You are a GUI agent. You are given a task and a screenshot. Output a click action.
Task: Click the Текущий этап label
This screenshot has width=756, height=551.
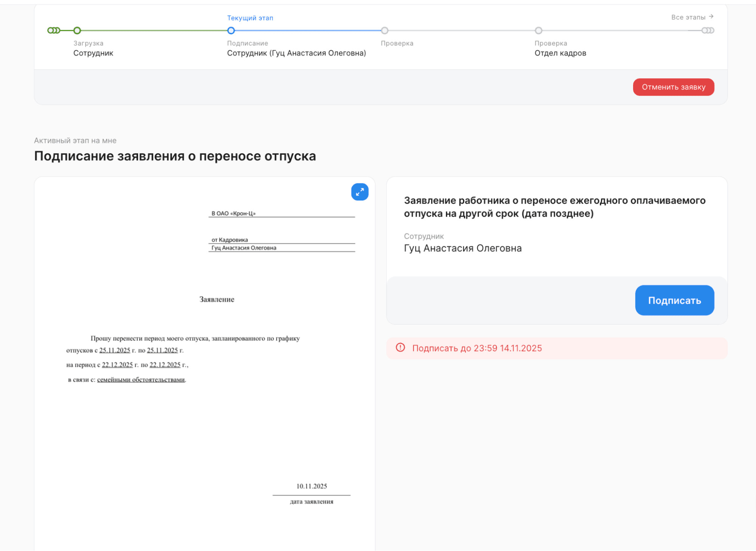pos(250,18)
